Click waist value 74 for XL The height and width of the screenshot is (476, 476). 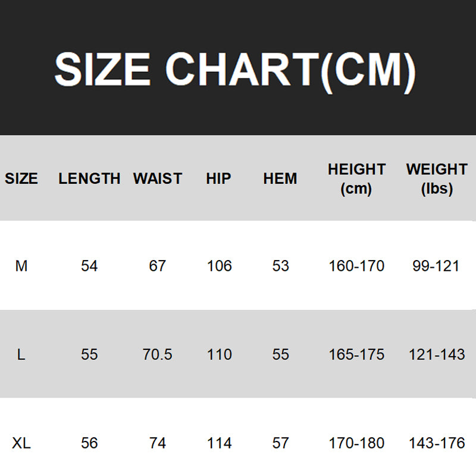click(158, 443)
